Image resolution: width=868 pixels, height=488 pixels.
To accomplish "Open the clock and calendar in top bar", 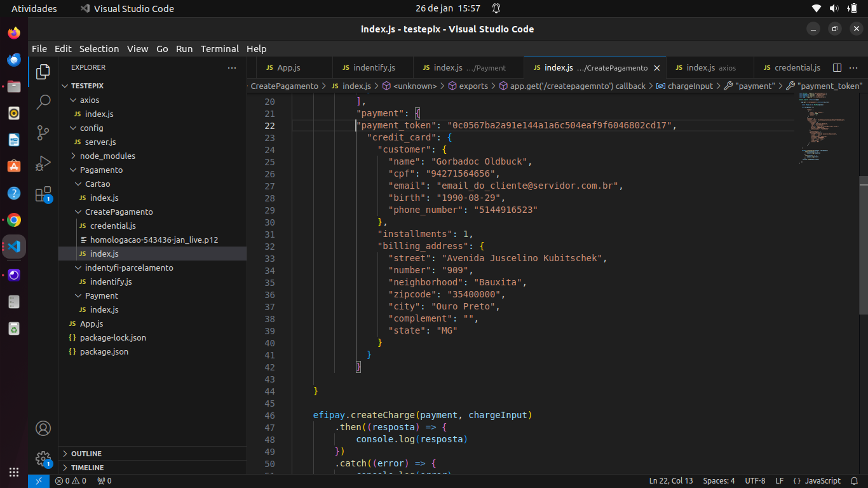I will pos(448,8).
